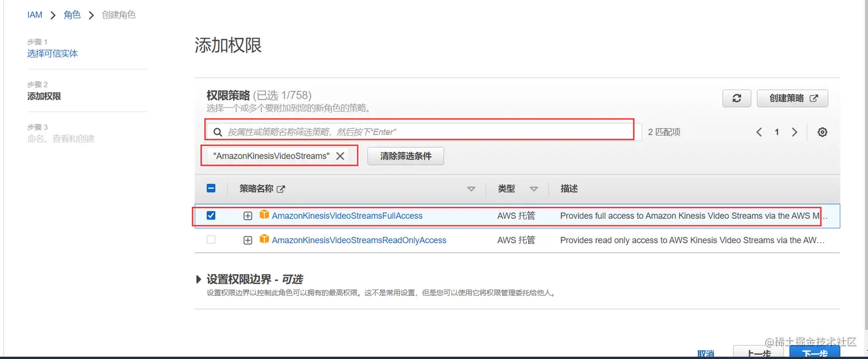Sort by 策略名称 column arrow
This screenshot has height=359, width=868.
tap(471, 189)
